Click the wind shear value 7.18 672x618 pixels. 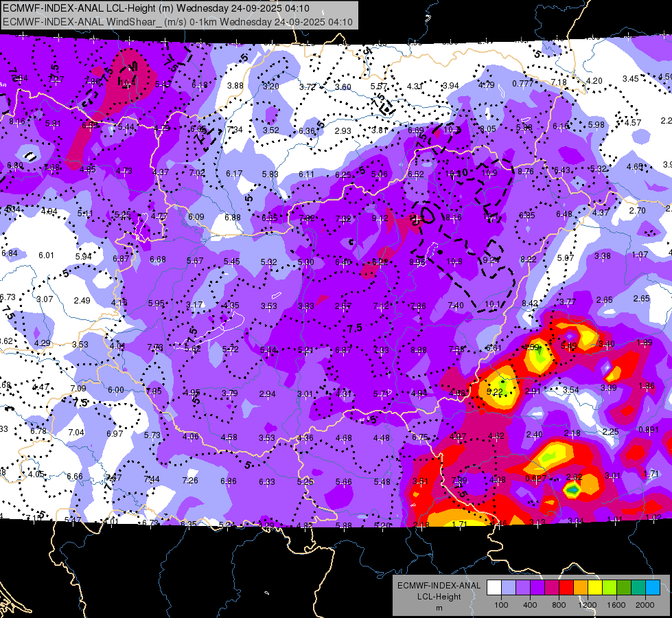tap(559, 82)
